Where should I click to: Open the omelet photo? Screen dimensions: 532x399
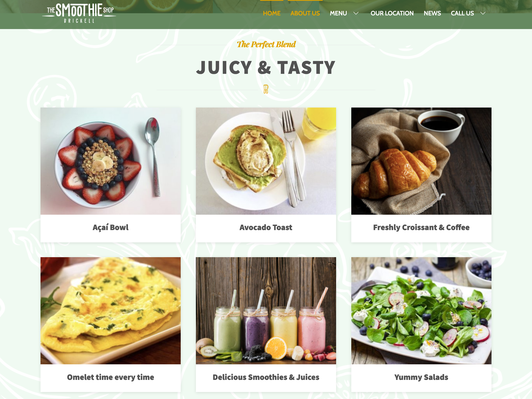click(x=111, y=311)
